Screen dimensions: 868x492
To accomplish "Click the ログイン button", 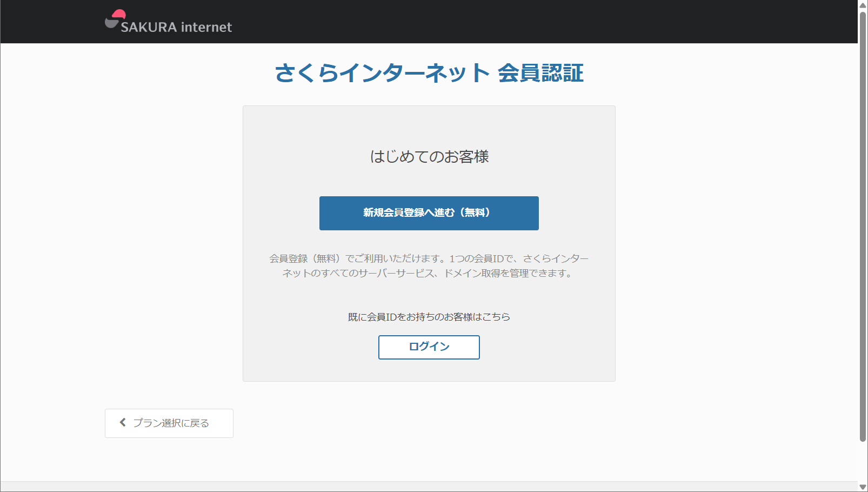I will (429, 347).
